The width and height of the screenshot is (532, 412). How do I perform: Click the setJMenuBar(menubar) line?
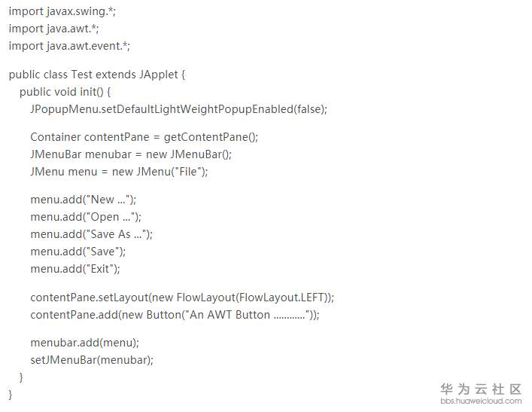92,359
